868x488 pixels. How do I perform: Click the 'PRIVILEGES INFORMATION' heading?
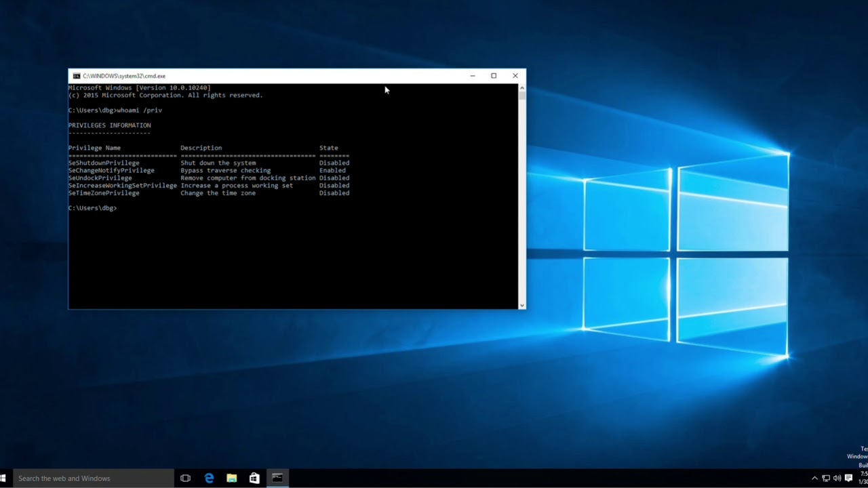pyautogui.click(x=110, y=125)
